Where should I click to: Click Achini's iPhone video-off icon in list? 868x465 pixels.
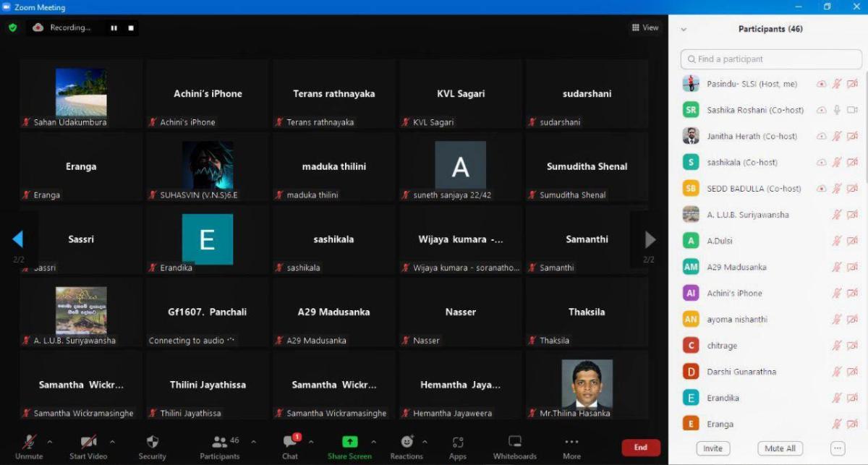tap(853, 293)
